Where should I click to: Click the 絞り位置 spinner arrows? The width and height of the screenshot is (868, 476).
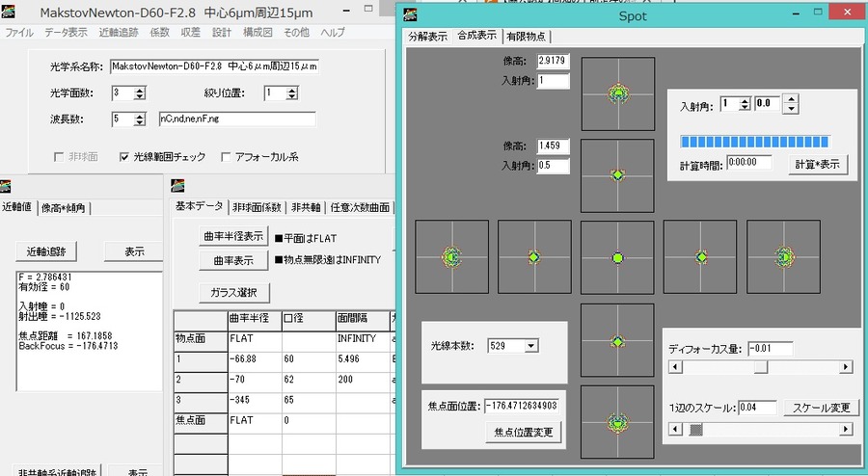(292, 93)
